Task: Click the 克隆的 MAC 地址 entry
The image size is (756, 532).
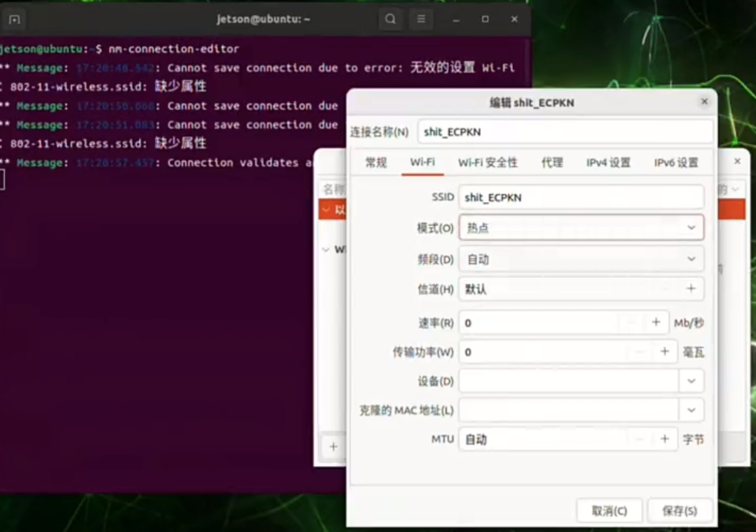Action: tap(569, 410)
